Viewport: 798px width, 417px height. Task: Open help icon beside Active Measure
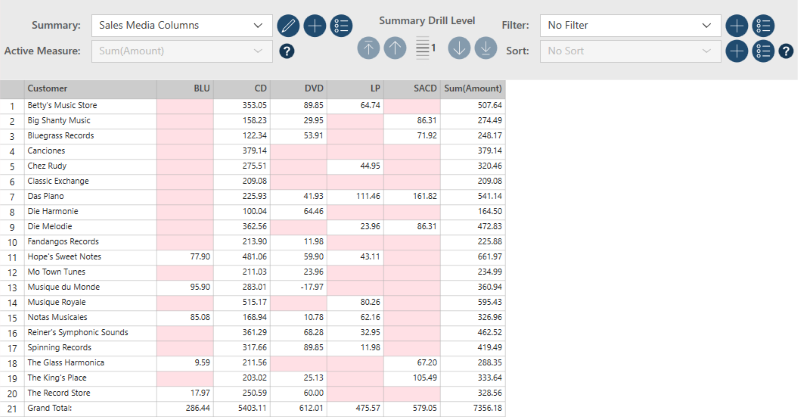[x=287, y=51]
